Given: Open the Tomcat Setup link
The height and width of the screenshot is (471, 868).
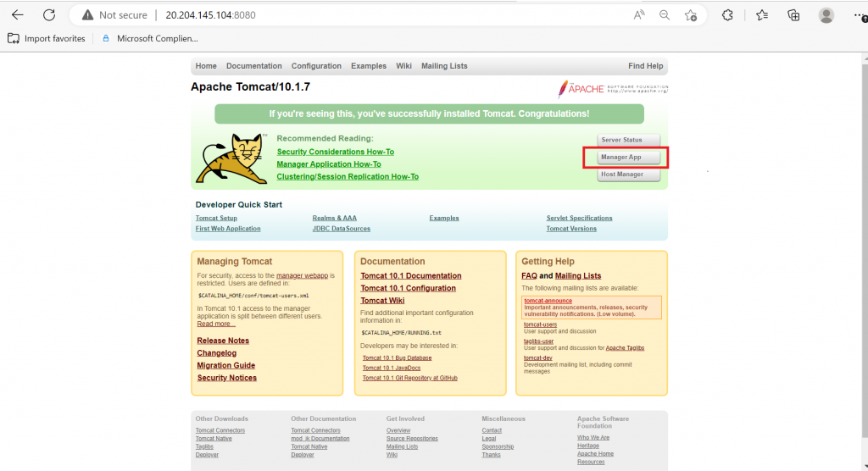Looking at the screenshot, I should click(x=216, y=218).
